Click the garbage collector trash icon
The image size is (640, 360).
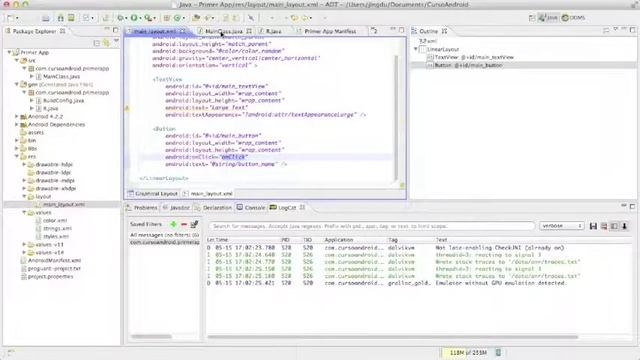[x=498, y=352]
